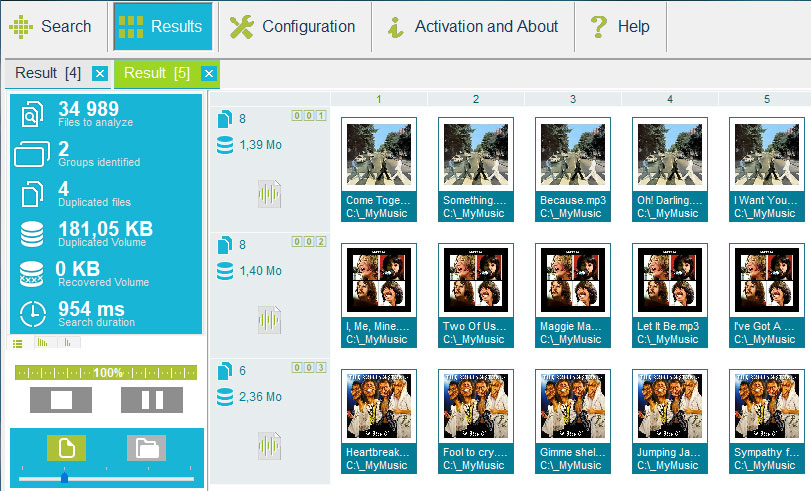Select the I, Me, Mine thumbnail

click(x=379, y=295)
